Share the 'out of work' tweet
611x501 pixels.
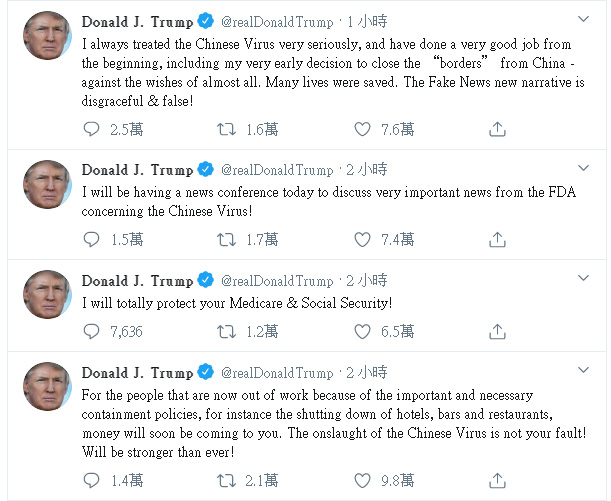coord(497,480)
